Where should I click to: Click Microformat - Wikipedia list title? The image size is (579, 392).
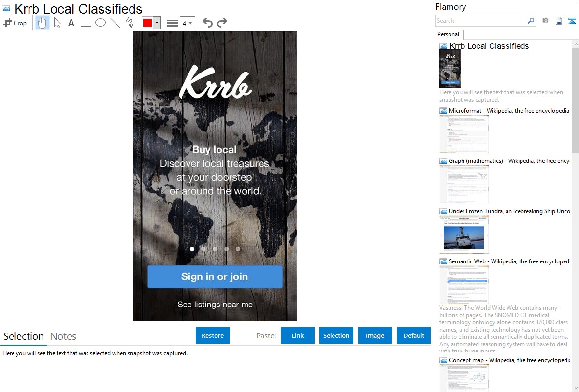(509, 111)
